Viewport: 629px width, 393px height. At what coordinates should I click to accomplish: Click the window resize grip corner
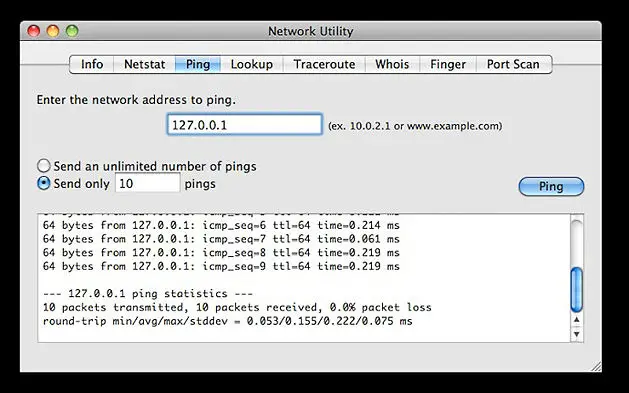(596, 366)
